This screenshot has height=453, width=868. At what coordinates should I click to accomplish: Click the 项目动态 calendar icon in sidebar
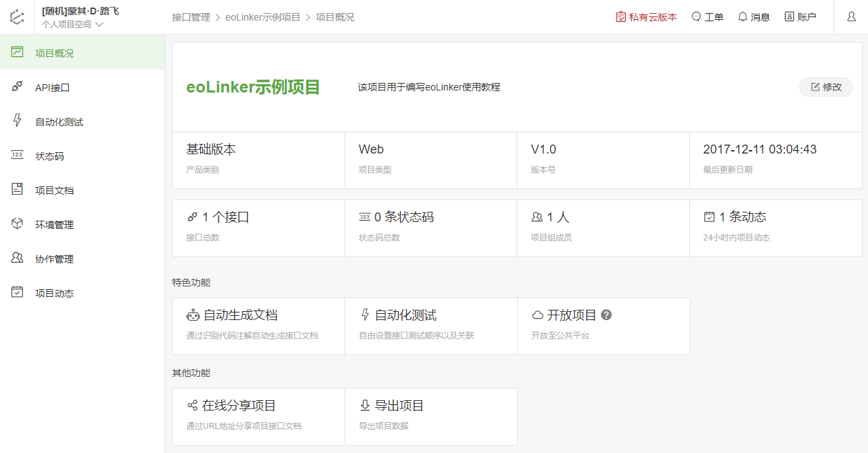[17, 292]
